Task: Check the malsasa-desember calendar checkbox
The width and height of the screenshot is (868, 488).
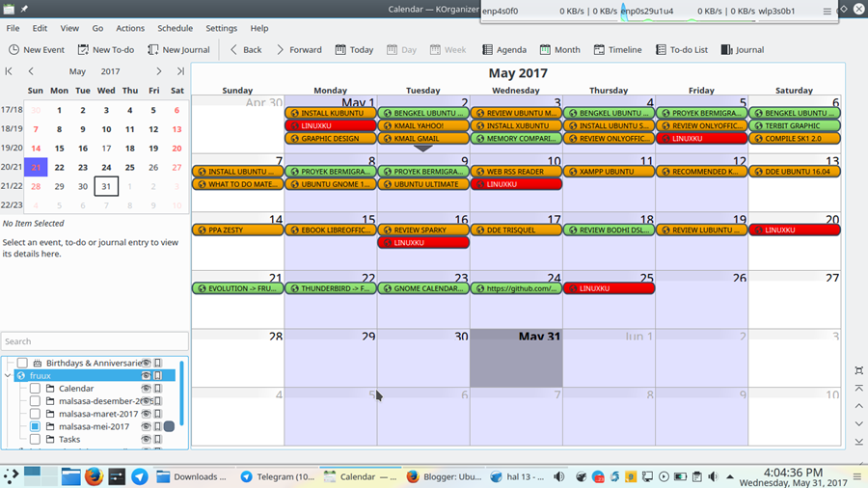Action: (35, 401)
